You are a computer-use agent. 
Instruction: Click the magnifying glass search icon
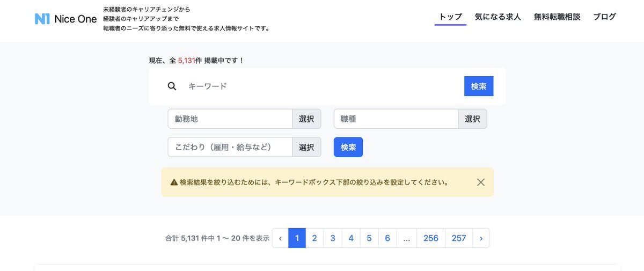(x=172, y=86)
